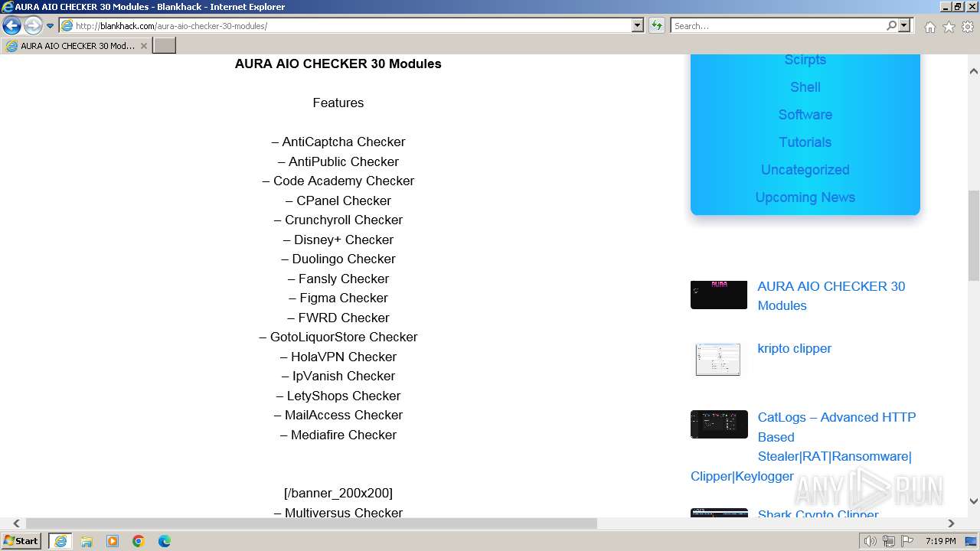Screen dimensions: 980x551
Task: Expand the address bar autocomplete dropdown
Action: [637, 26]
